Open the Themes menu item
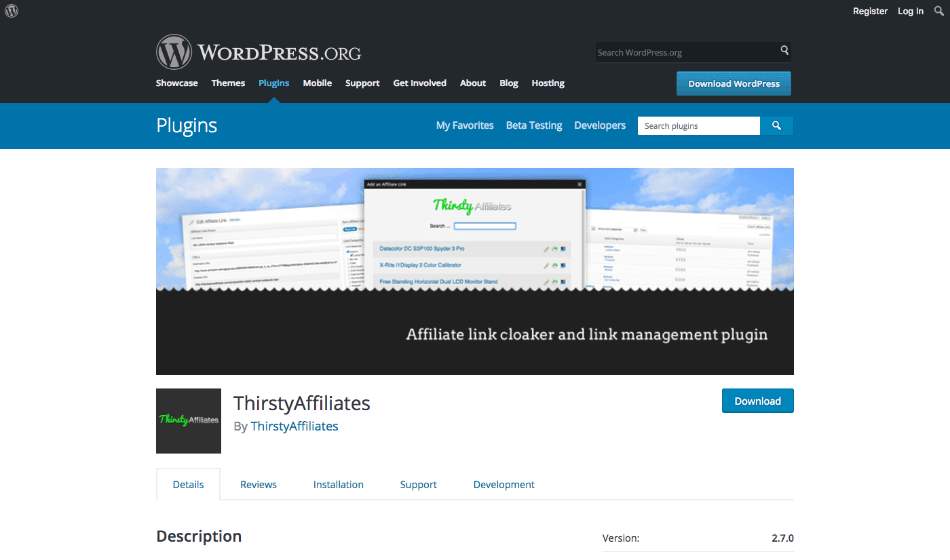The width and height of the screenshot is (950, 560). [x=228, y=83]
